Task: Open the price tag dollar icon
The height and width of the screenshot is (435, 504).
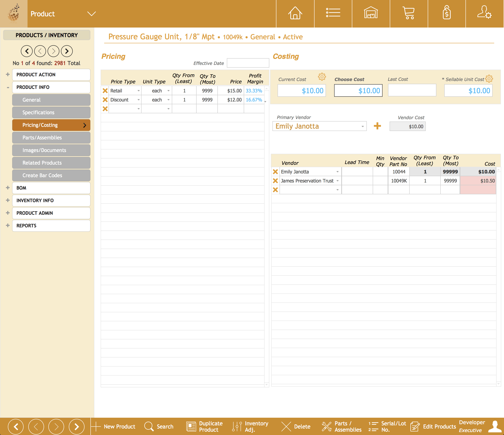Action: point(447,13)
